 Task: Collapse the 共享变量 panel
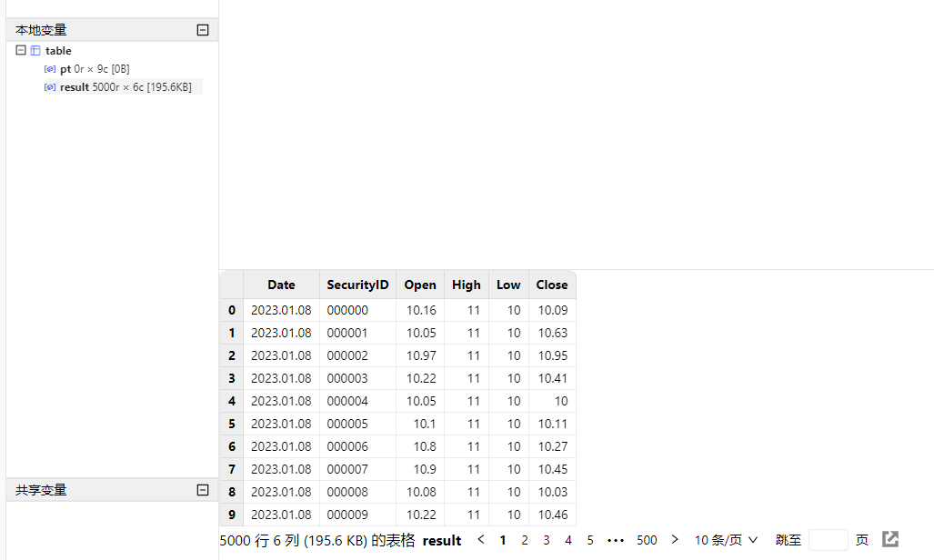click(203, 490)
